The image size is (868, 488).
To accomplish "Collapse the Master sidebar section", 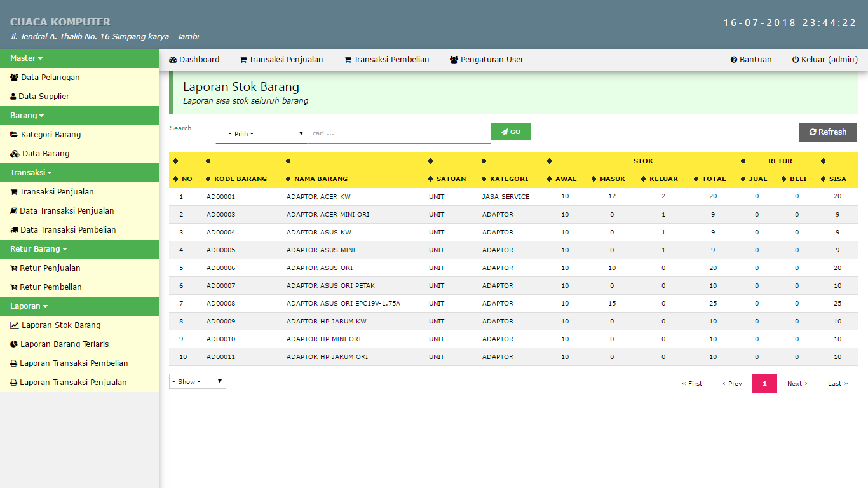I will (26, 58).
